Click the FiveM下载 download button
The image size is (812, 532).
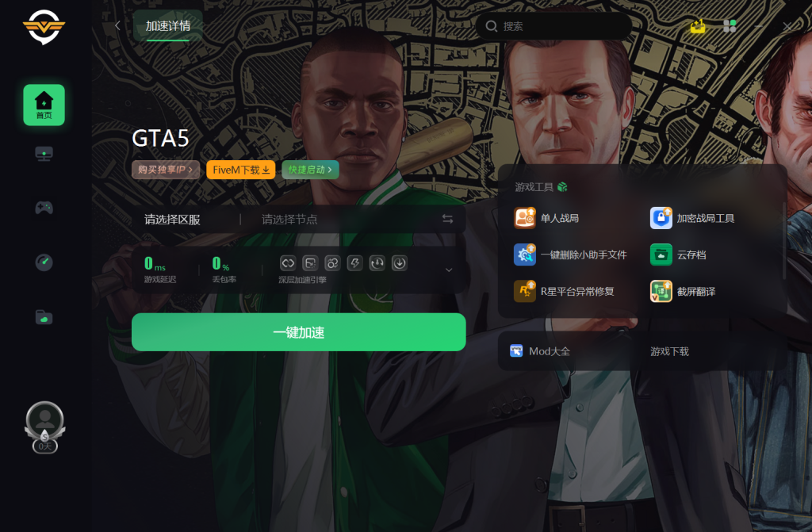[241, 170]
